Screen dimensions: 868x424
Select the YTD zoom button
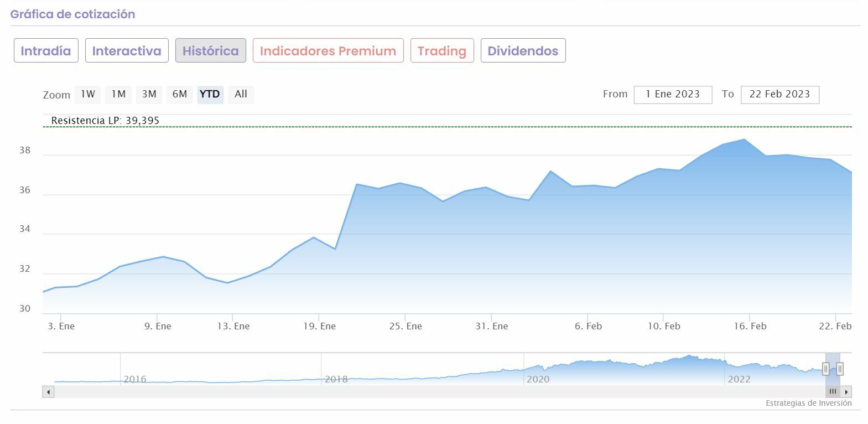(210, 94)
